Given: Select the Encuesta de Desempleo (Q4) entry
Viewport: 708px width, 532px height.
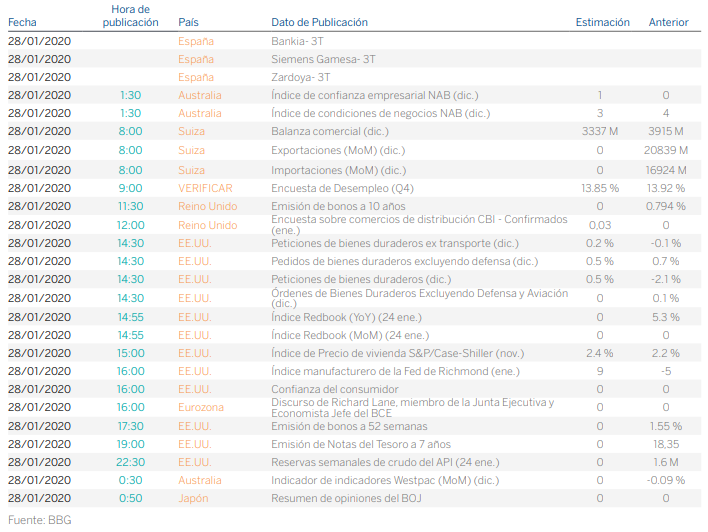Looking at the screenshot, I should tap(344, 187).
